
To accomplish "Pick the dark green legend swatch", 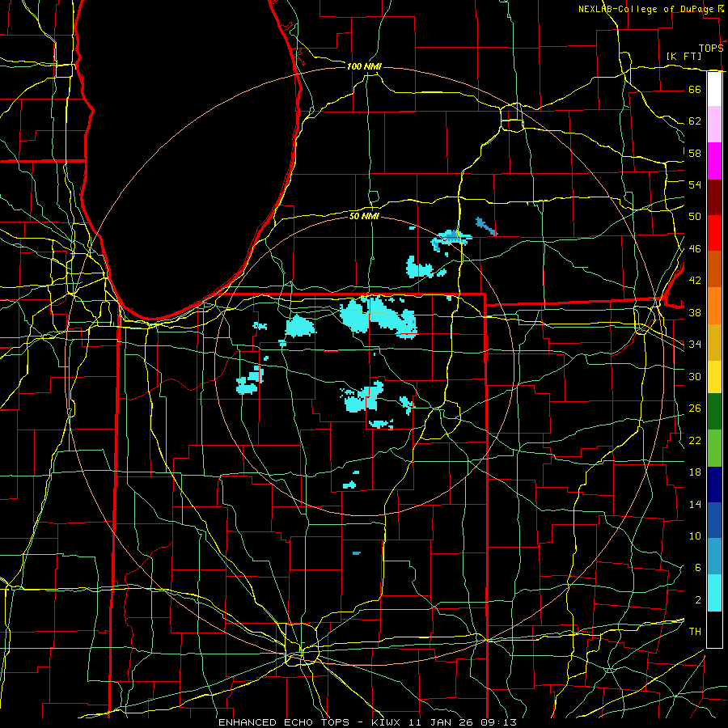I will pyautogui.click(x=714, y=412).
